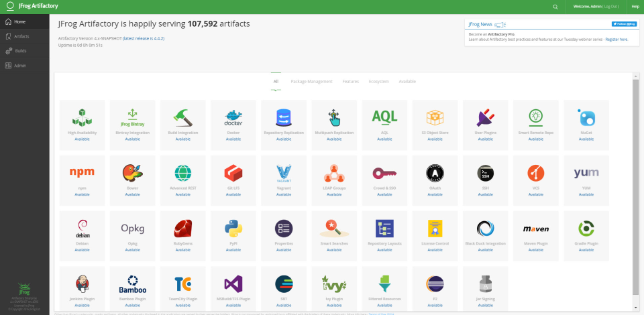Open the RubyGems ruby icon

[x=182, y=229]
